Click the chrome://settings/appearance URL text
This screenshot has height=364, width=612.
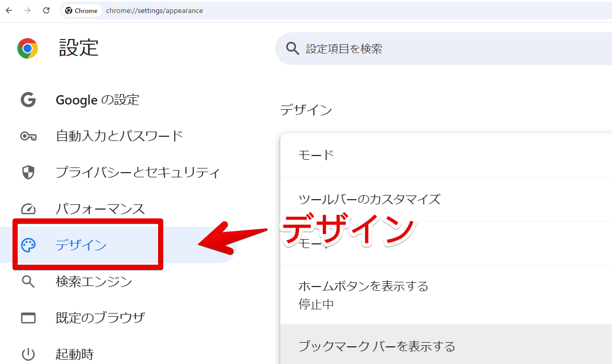coord(154,10)
